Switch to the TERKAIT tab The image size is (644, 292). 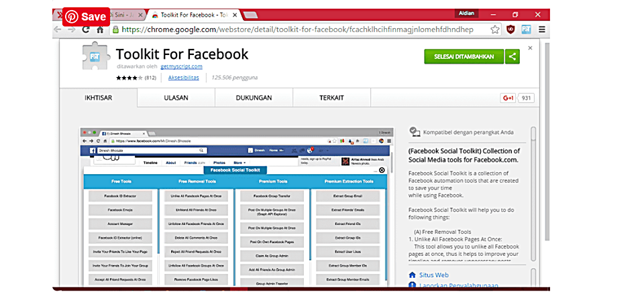[331, 98]
